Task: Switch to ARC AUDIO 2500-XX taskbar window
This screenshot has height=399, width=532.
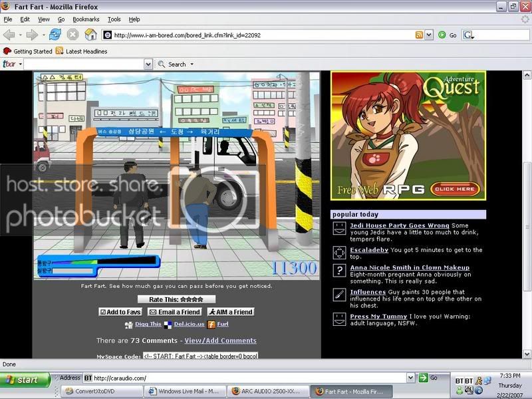Action: (x=268, y=391)
